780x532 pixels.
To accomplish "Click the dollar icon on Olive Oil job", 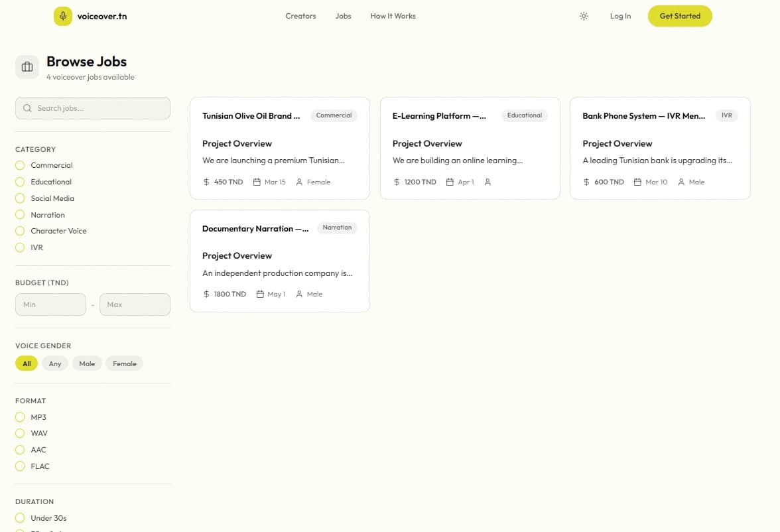I will (x=206, y=182).
